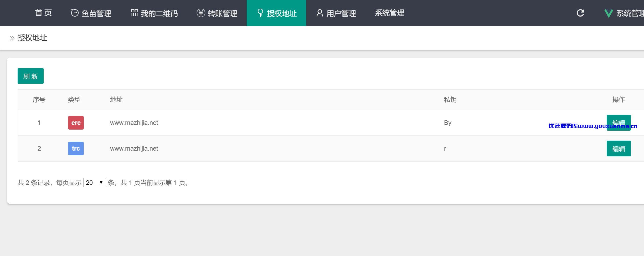Click the green 刷新 button
This screenshot has height=256, width=644.
(30, 76)
